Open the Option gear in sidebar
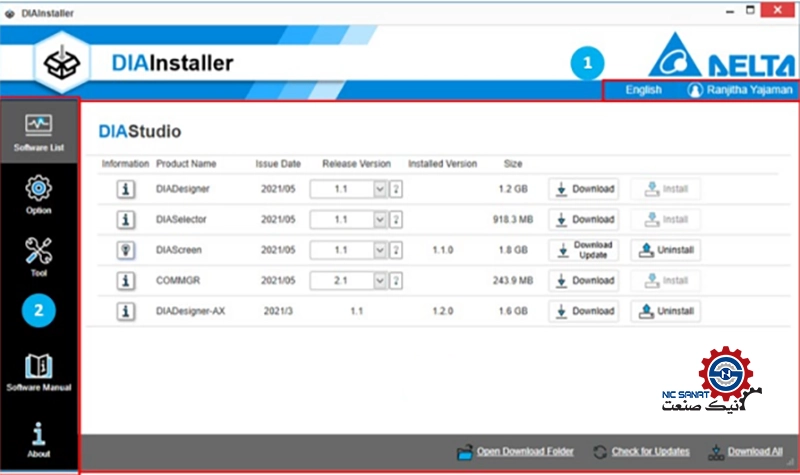 click(x=38, y=194)
